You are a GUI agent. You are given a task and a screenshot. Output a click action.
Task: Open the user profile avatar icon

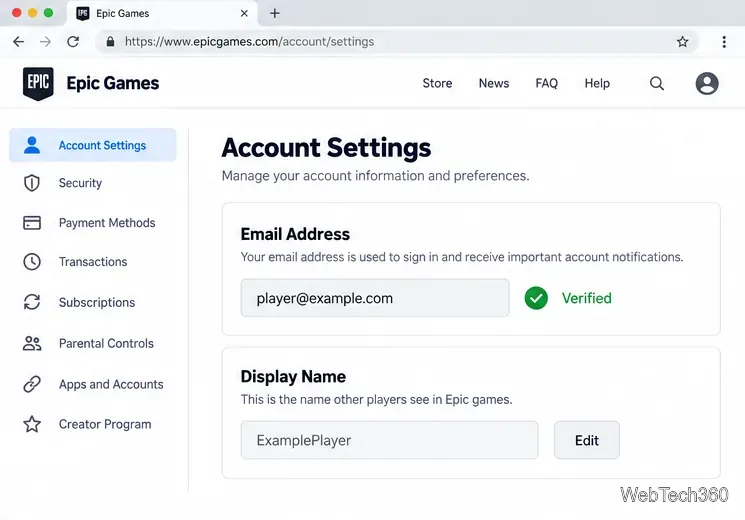click(x=707, y=84)
